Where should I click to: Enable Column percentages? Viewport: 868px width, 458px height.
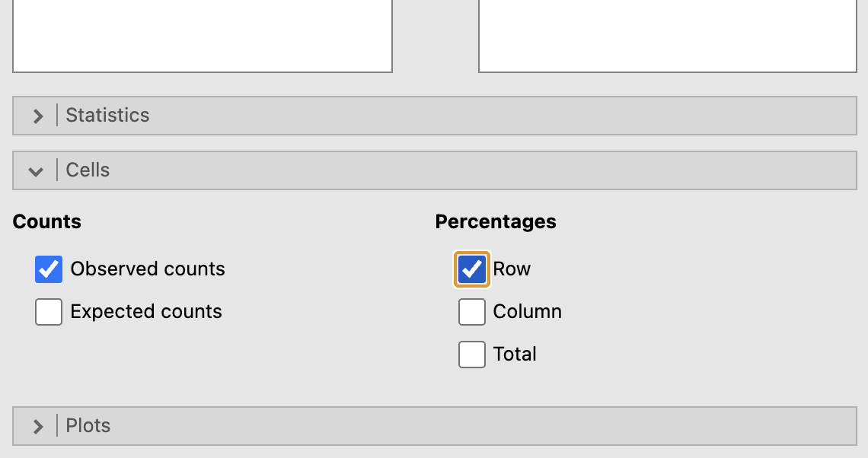coord(471,312)
